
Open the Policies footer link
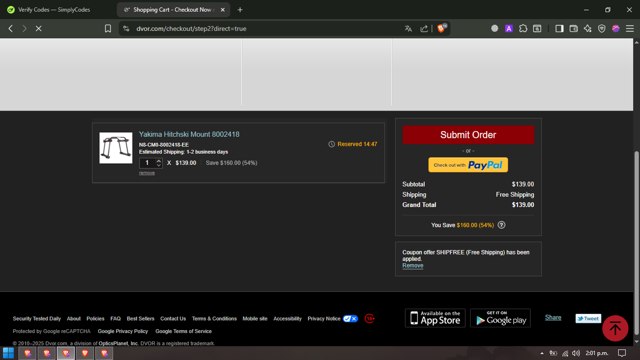tap(95, 319)
